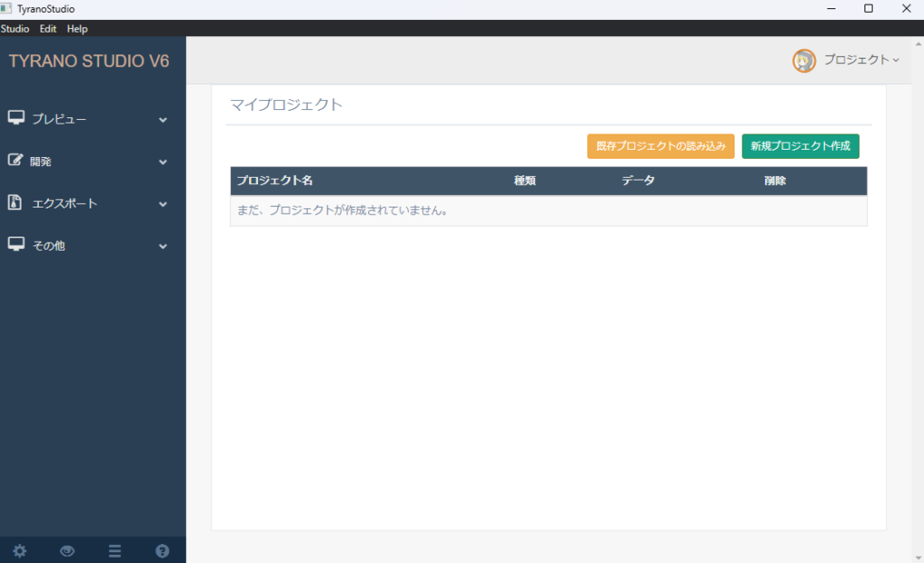924x563 pixels.
Task: Click the エクスポート file icon
Action: click(15, 202)
